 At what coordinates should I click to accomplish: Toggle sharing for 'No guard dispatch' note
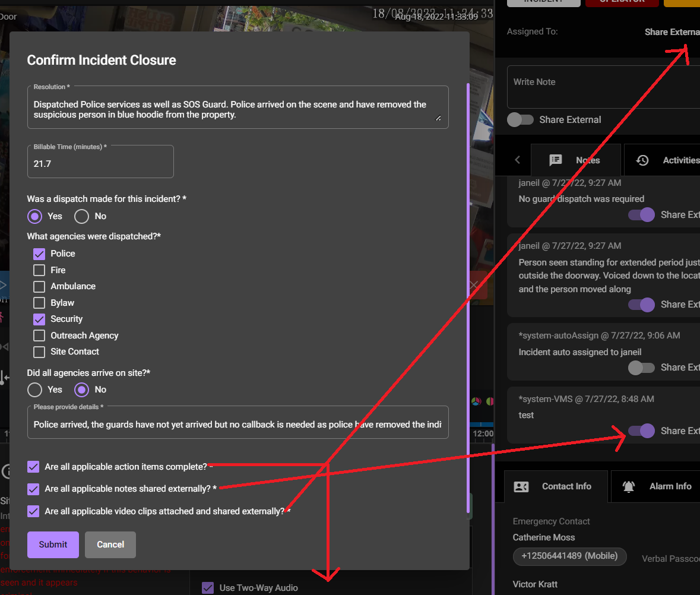click(x=641, y=215)
